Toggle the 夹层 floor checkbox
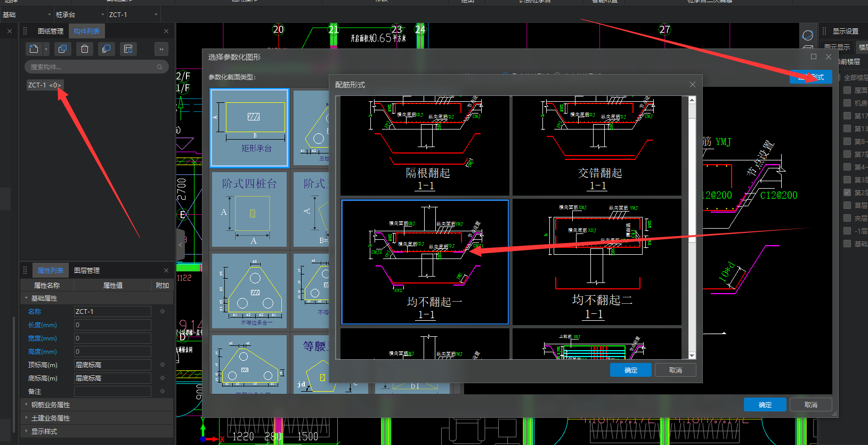This screenshot has height=445, width=868. (x=847, y=218)
